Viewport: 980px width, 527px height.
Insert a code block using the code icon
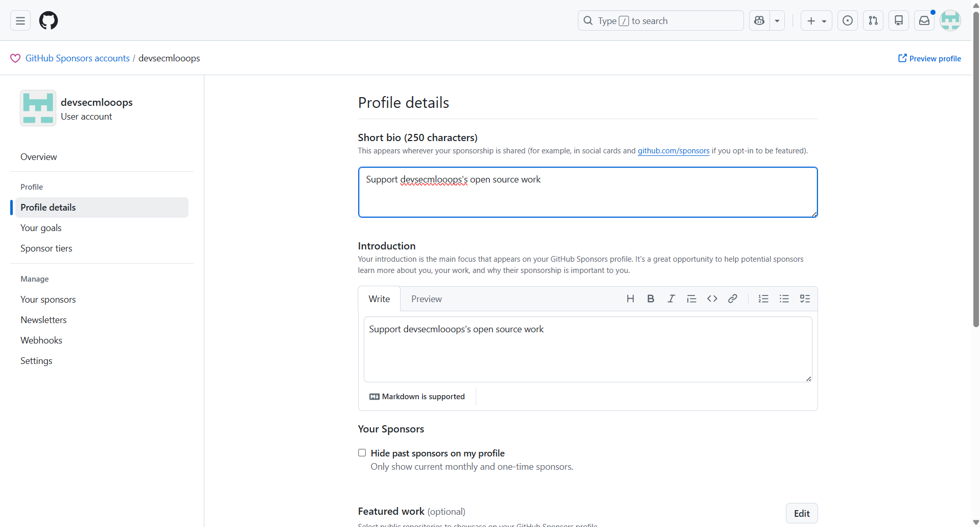712,299
